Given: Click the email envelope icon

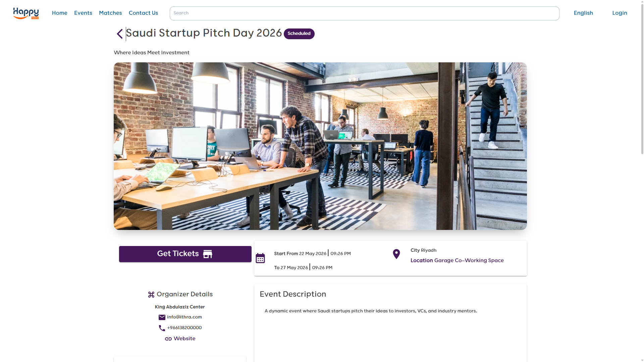Looking at the screenshot, I should (162, 317).
